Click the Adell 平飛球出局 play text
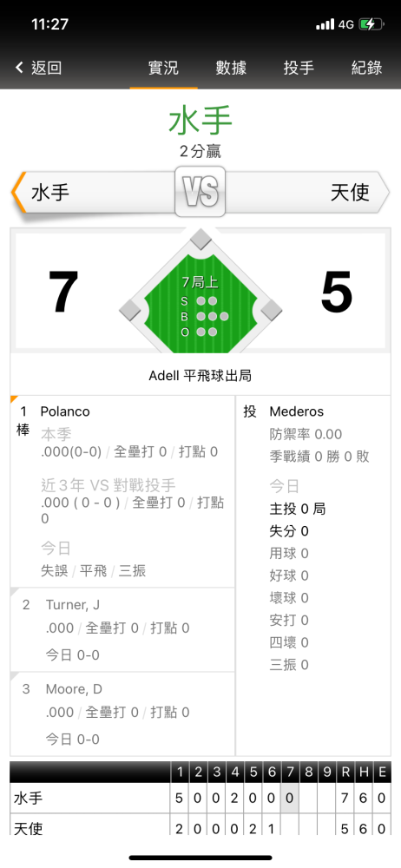Screen dimensions: 401x868 200,376
